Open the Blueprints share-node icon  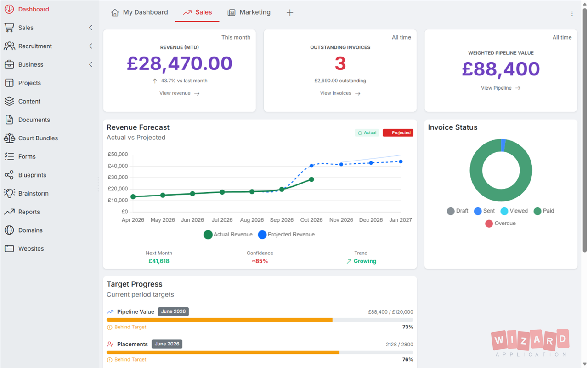coord(9,175)
